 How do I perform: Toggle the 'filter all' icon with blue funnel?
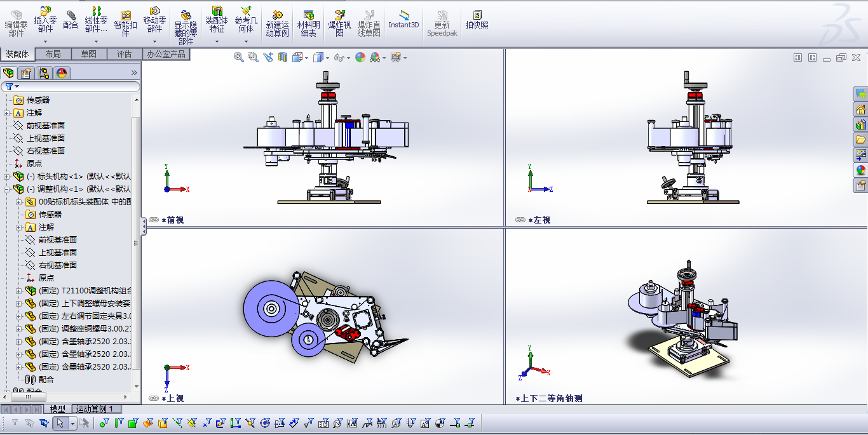coord(44,423)
